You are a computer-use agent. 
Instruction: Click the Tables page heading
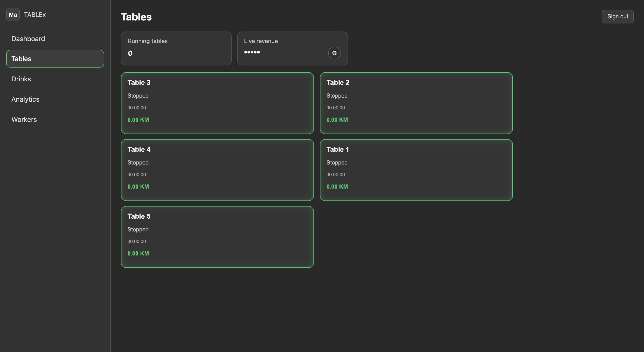(136, 17)
